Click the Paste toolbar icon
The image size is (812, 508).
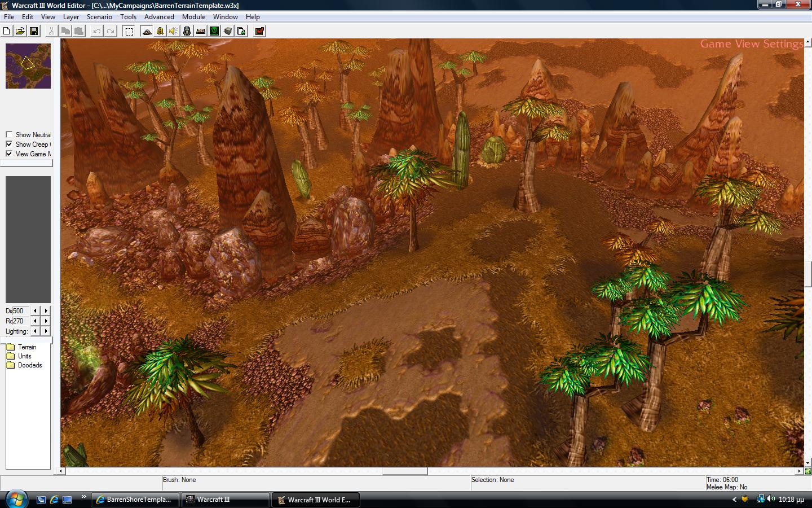pyautogui.click(x=79, y=31)
